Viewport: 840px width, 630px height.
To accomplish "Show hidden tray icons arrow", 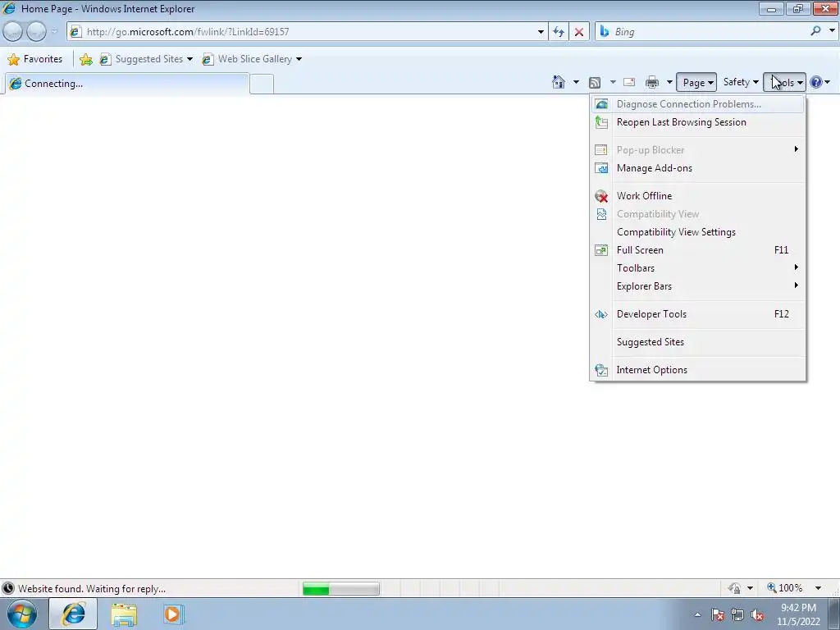I will point(697,615).
